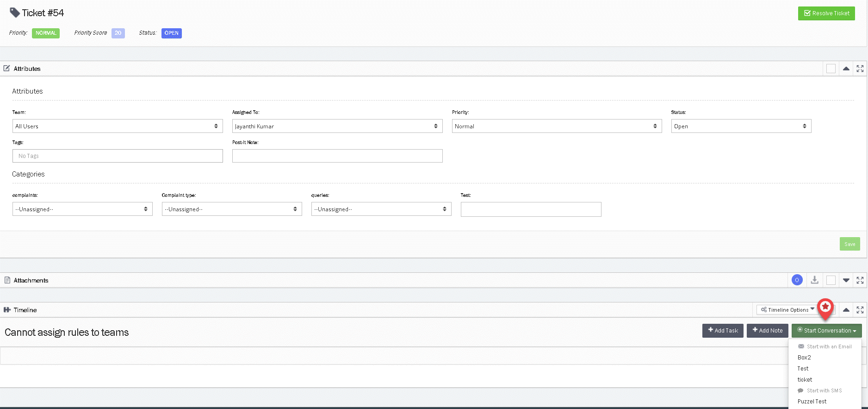
Task: Collapse the Attributes panel with the up arrow
Action: [x=846, y=69]
